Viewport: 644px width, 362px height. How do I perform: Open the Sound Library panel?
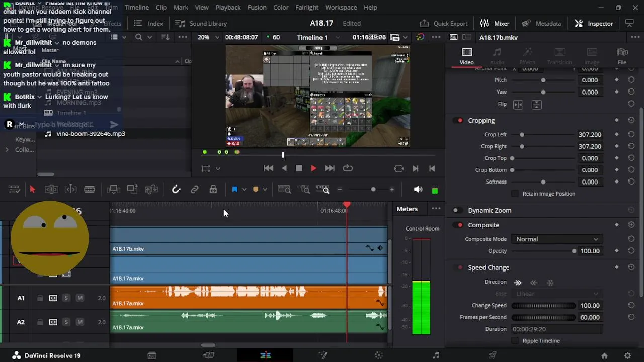(x=201, y=23)
